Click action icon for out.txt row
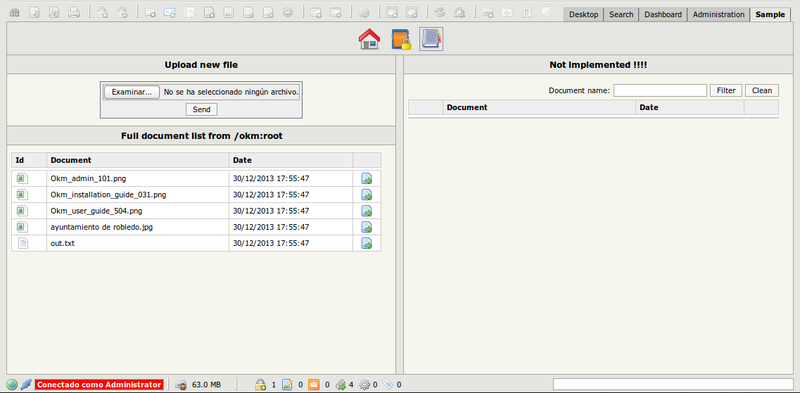Viewport: 800px width, 393px height. [367, 243]
